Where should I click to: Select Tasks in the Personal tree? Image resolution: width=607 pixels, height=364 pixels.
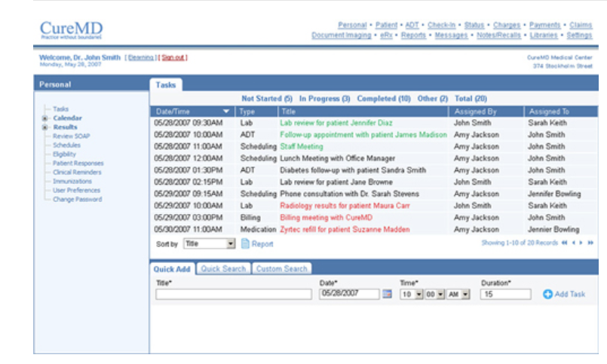[x=60, y=109]
